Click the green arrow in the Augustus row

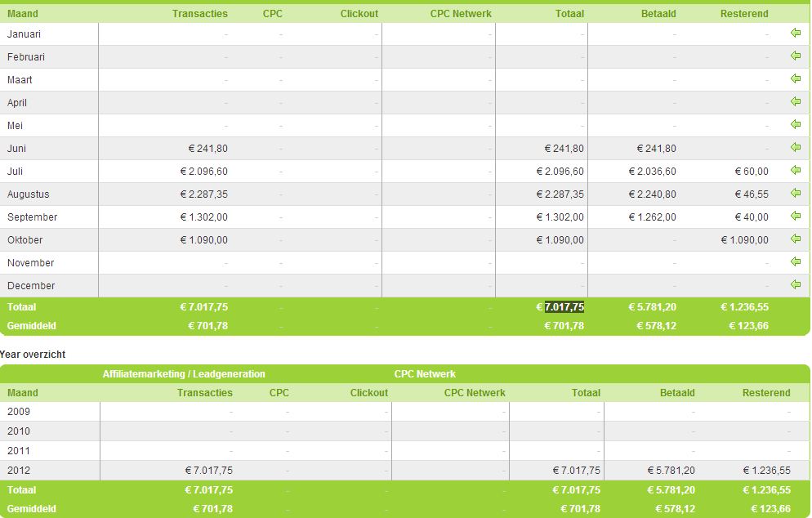click(x=796, y=193)
